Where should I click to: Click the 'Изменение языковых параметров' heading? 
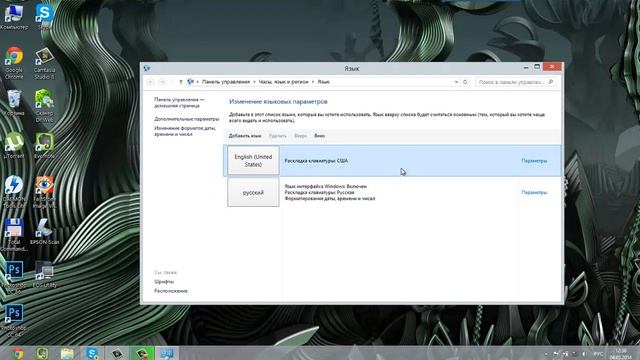point(278,102)
